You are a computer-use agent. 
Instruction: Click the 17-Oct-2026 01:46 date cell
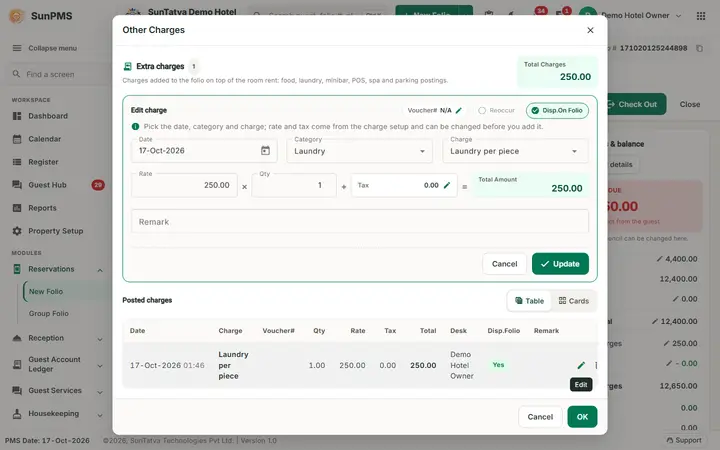click(x=167, y=366)
